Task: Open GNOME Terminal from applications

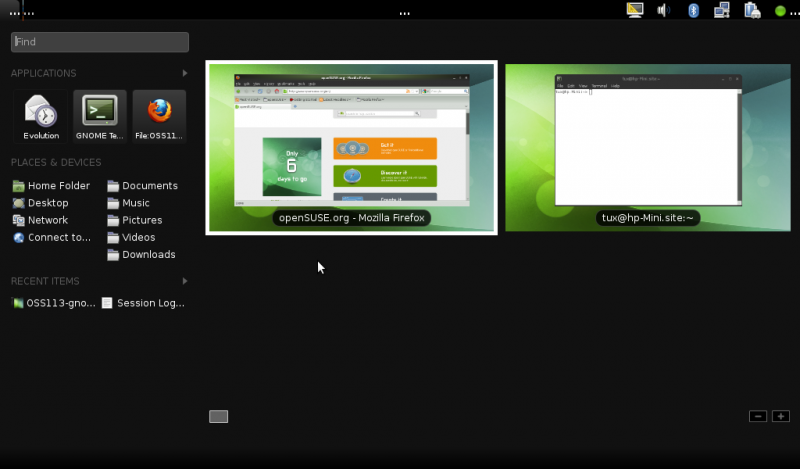Action: pos(100,116)
